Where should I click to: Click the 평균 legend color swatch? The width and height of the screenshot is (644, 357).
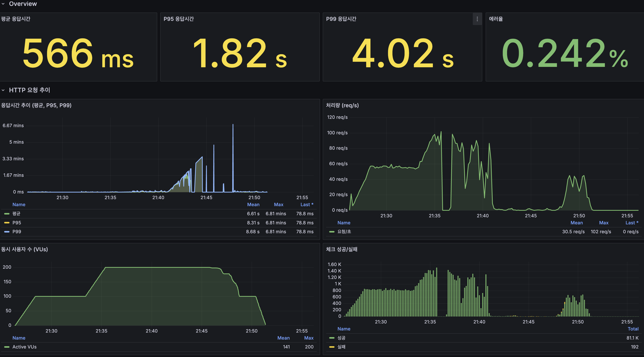(x=7, y=213)
